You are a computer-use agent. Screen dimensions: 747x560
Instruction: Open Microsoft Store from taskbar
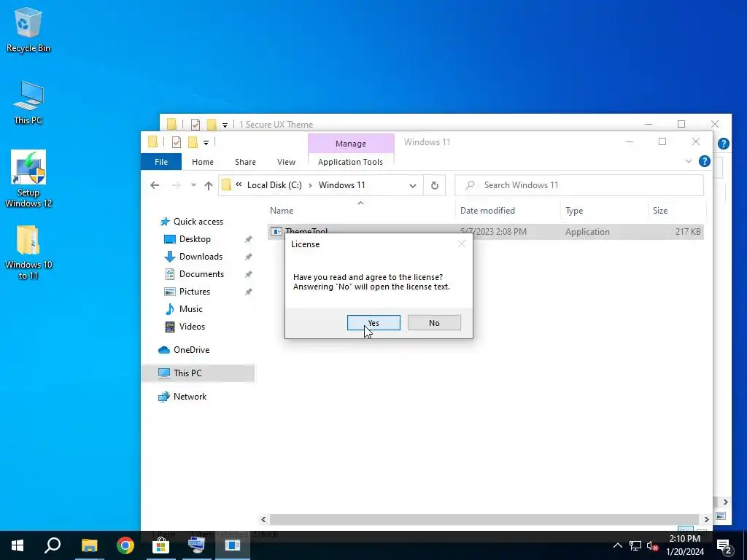[161, 545]
